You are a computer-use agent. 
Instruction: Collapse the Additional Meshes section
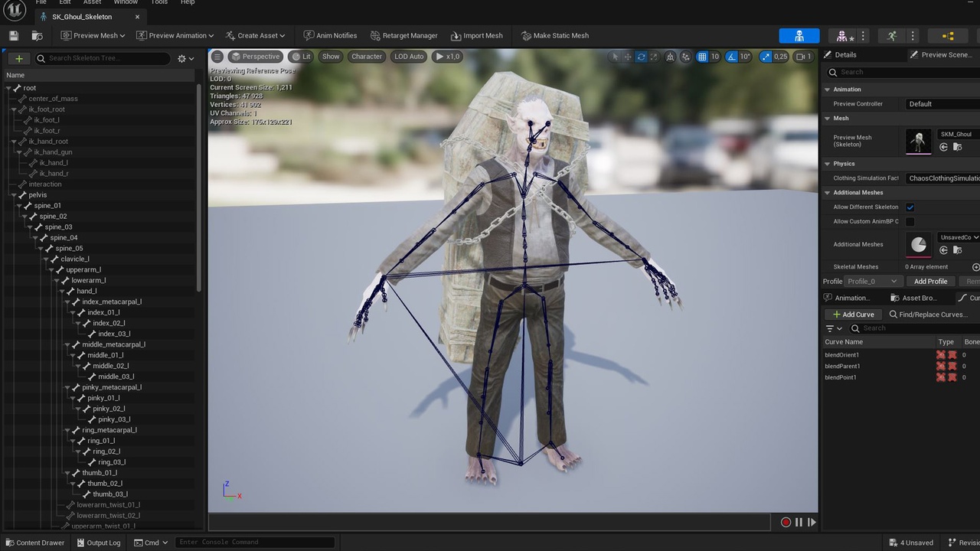[828, 193]
